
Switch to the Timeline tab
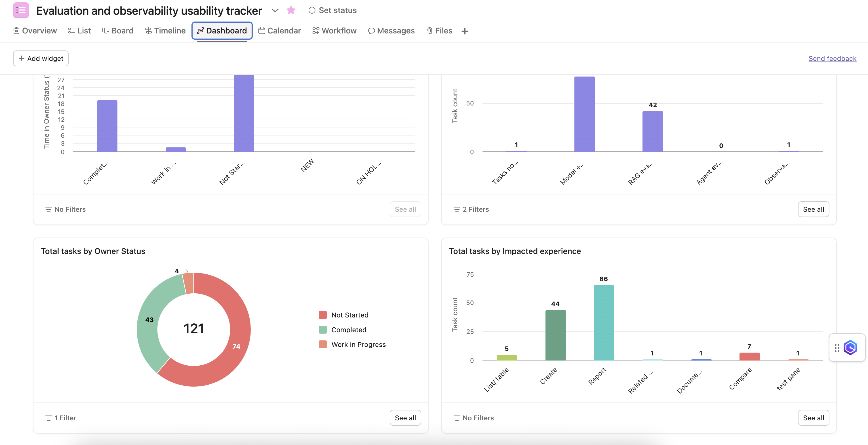pos(165,31)
